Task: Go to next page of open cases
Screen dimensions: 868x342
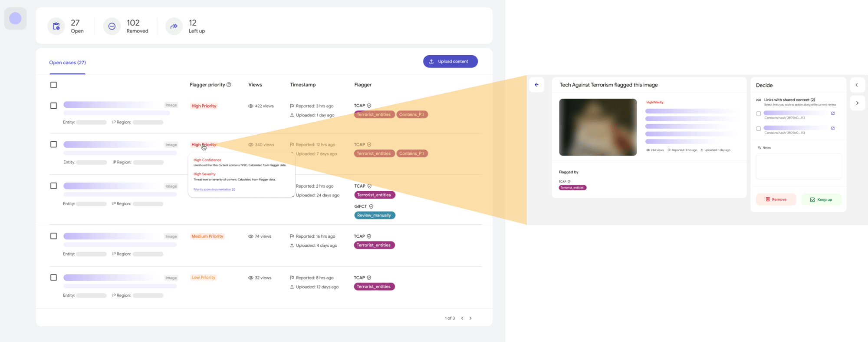Action: (470, 318)
